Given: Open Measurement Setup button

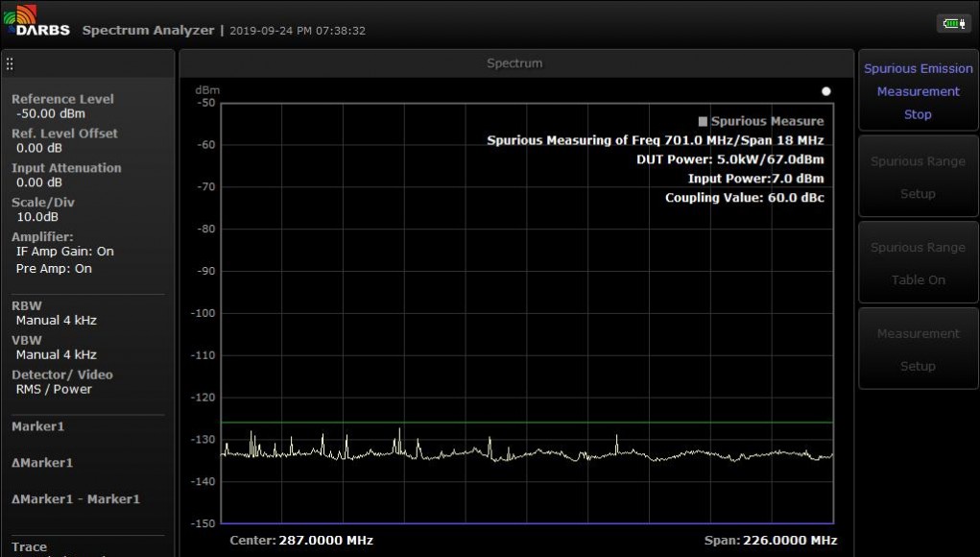Looking at the screenshot, I should 918,350.
